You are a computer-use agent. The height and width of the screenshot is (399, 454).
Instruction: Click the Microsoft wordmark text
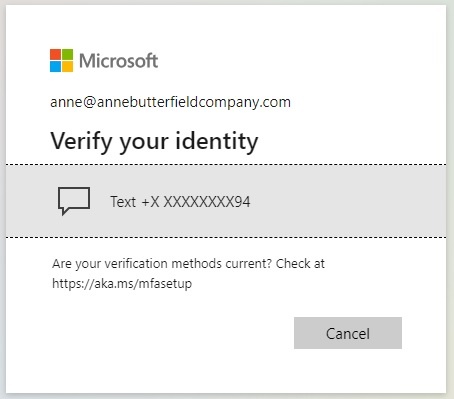118,61
